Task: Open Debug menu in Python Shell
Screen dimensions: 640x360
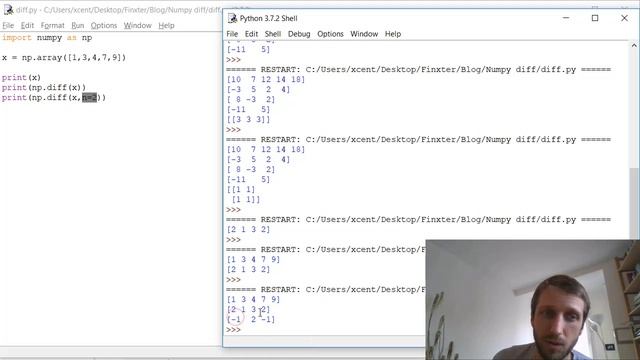Action: coord(299,34)
